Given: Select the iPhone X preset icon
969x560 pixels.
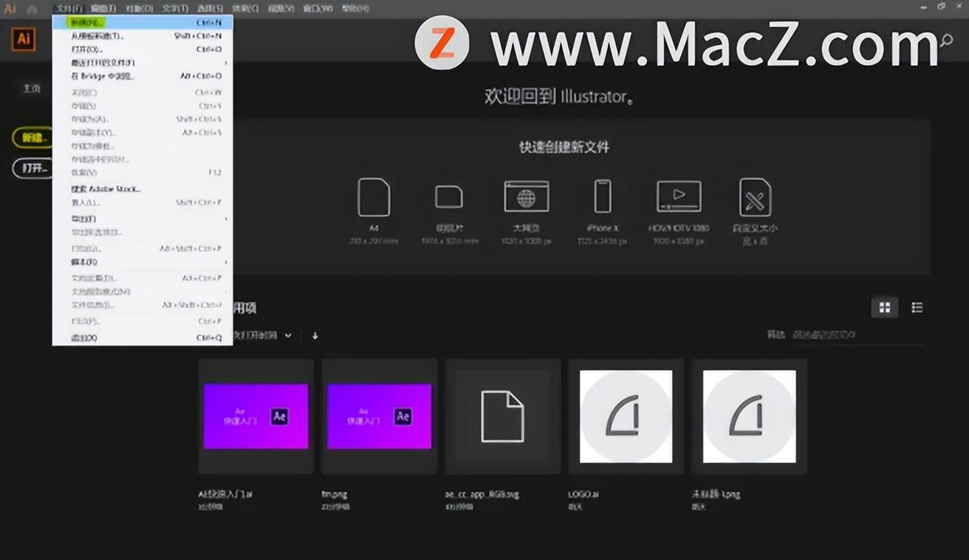Looking at the screenshot, I should click(x=603, y=196).
